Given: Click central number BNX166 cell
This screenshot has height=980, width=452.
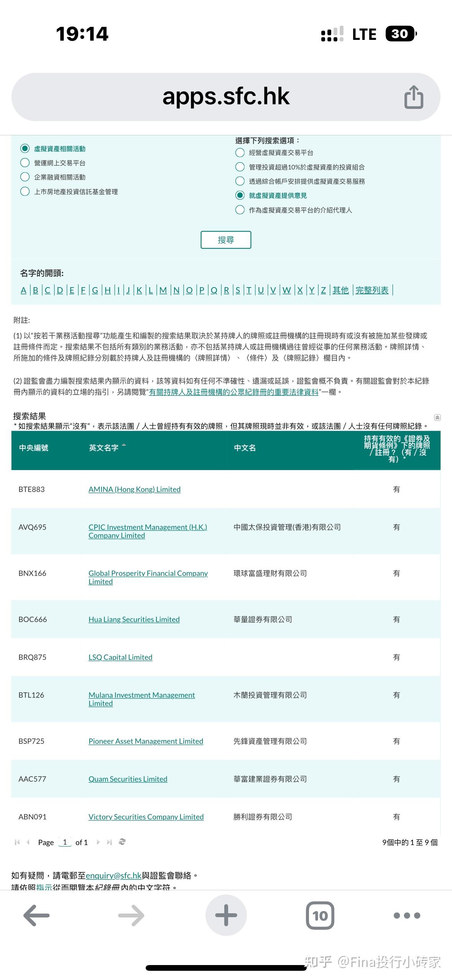Looking at the screenshot, I should [x=32, y=573].
